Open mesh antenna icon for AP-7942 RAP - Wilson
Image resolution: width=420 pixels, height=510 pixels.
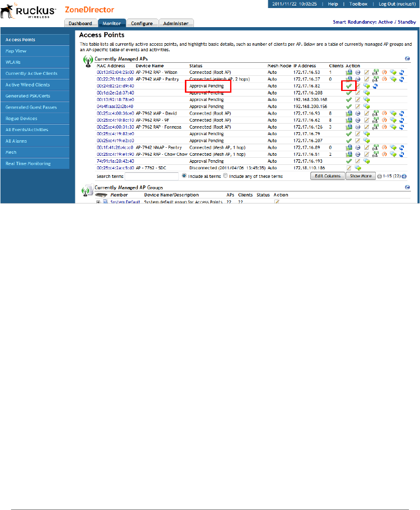point(375,72)
